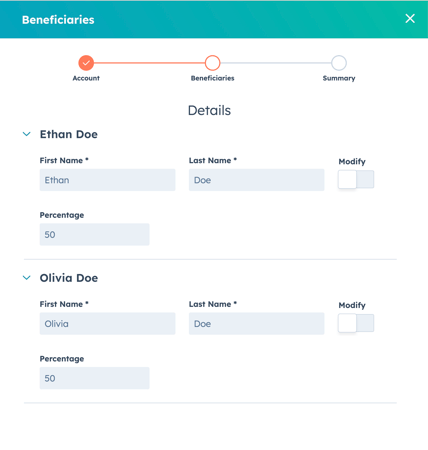Jump to the Summary step circle
Viewport: 428px width, 450px height.
click(339, 63)
